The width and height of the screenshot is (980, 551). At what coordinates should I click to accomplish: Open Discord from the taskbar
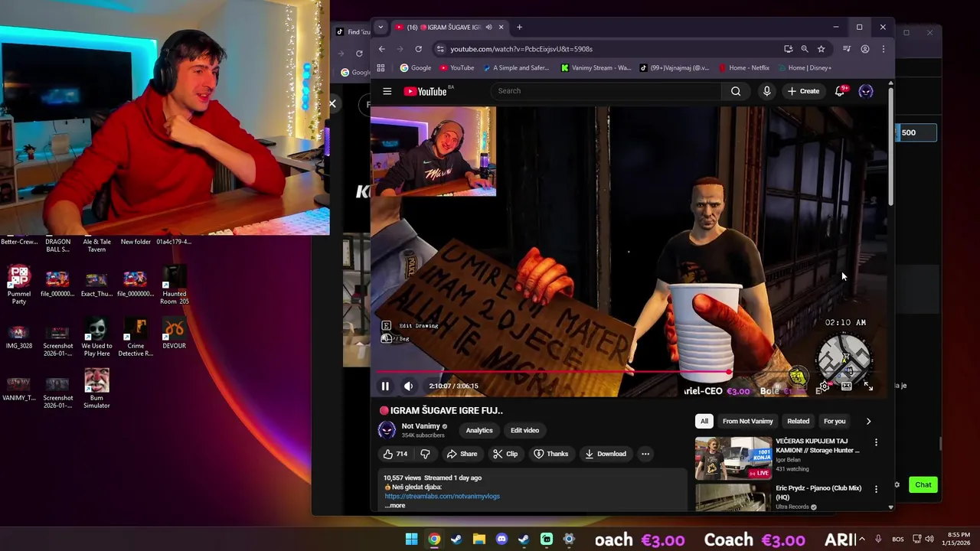pos(501,540)
